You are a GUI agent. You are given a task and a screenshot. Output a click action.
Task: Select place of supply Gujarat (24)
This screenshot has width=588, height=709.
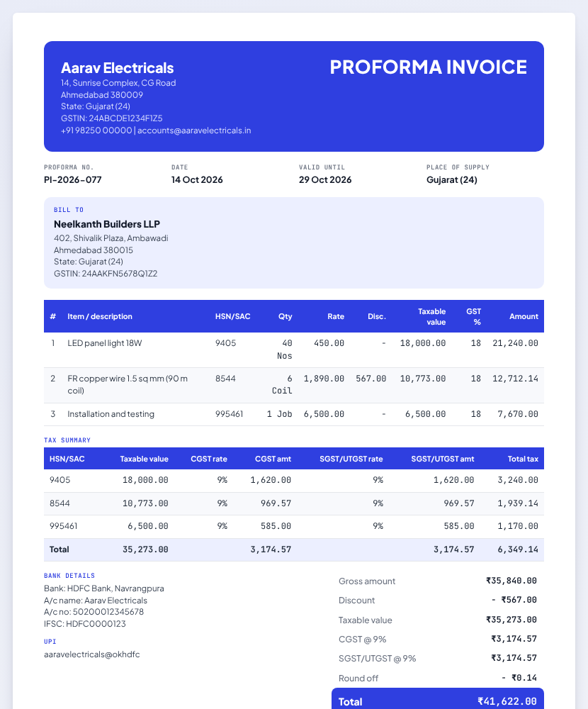pos(451,179)
